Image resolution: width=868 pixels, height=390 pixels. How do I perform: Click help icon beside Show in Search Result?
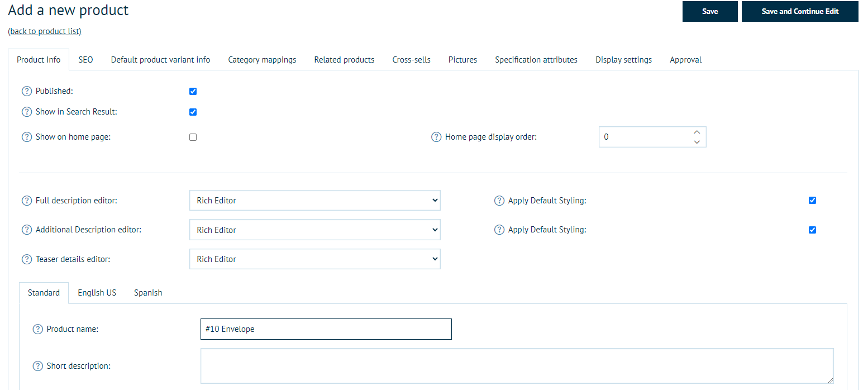coord(26,112)
